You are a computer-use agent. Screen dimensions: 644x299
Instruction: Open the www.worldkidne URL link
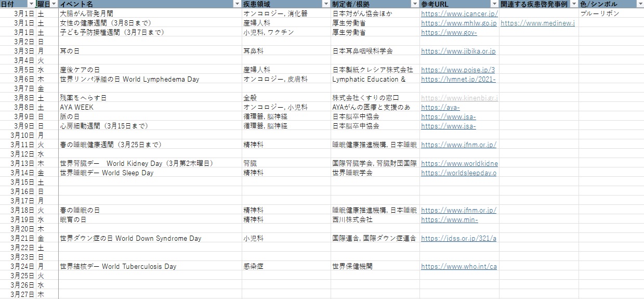(x=459, y=163)
